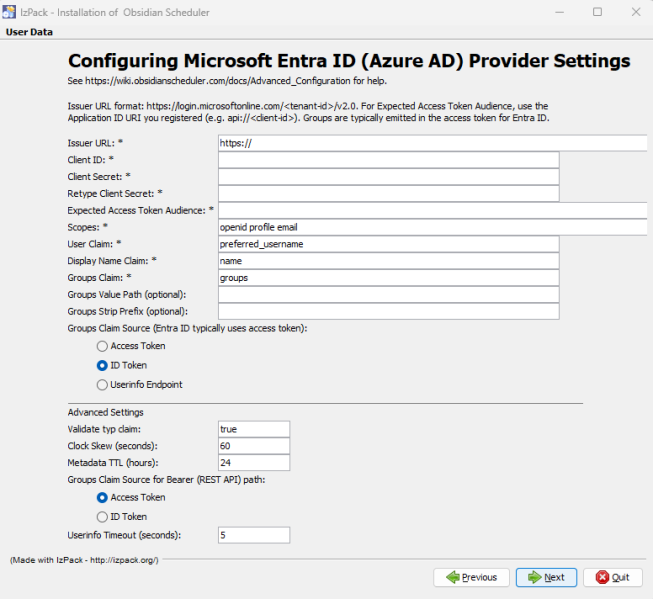653x599 pixels.
Task: Click the Quit button
Action: (x=613, y=577)
